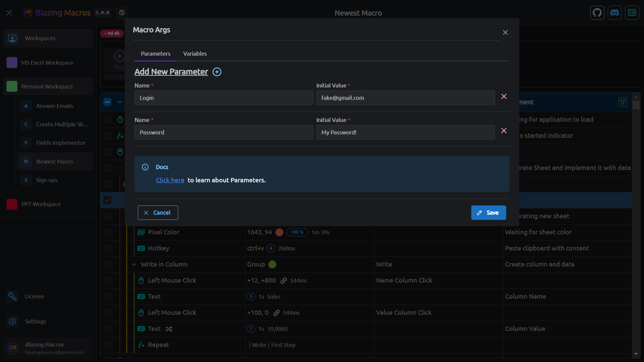Click the Write in Column green swatch

click(272, 264)
